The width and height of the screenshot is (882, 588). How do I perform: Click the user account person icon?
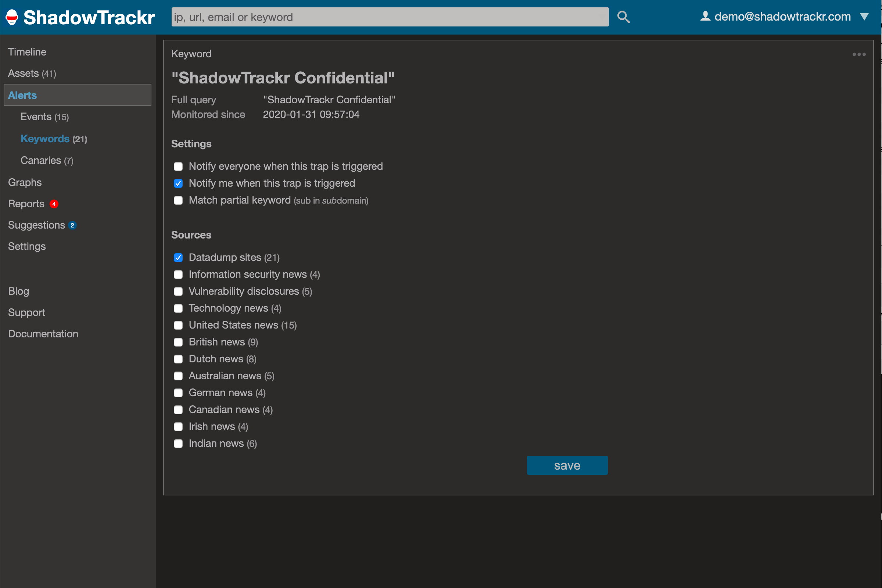click(705, 16)
